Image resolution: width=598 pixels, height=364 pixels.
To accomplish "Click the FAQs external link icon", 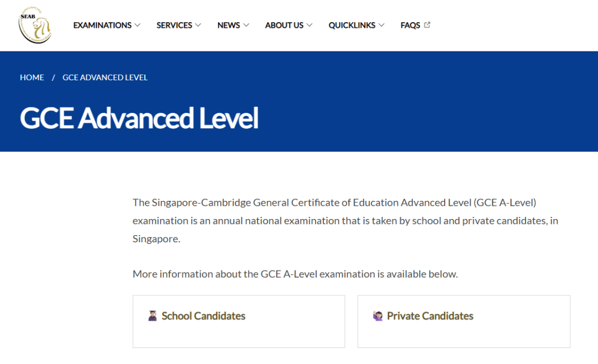I will pos(427,25).
